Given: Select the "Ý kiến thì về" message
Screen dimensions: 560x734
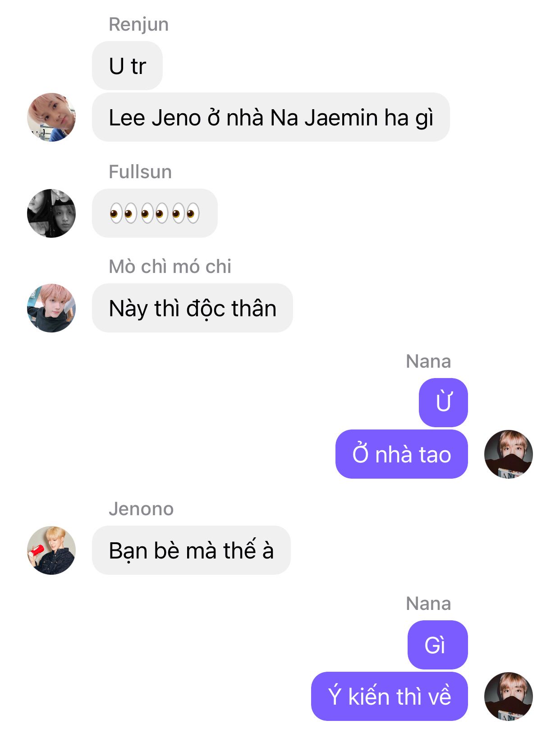Looking at the screenshot, I should pyautogui.click(x=390, y=697).
